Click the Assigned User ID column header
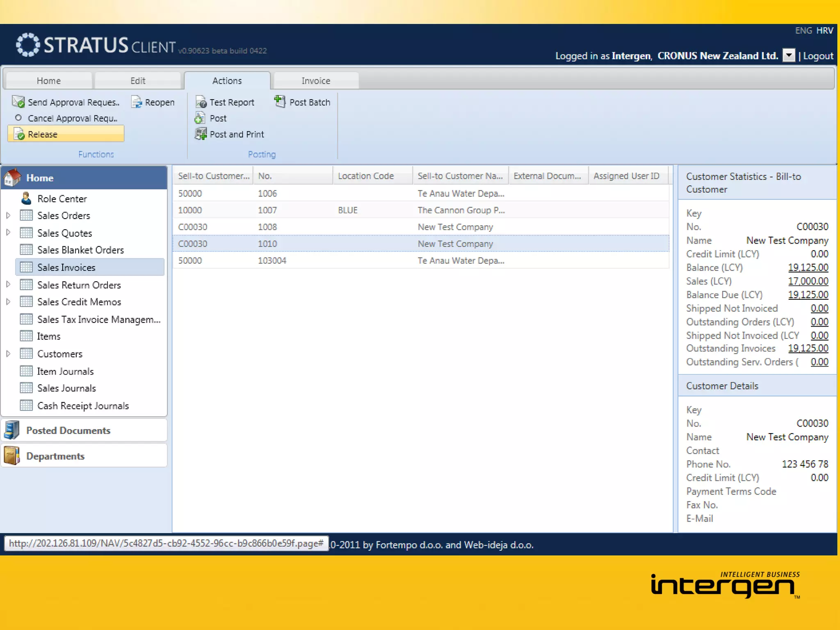840x630 pixels. [x=628, y=176]
